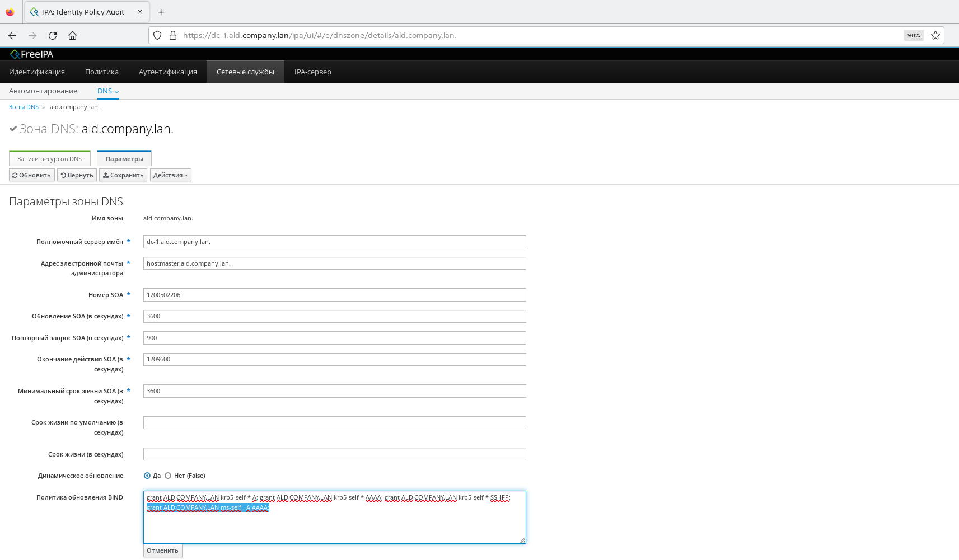Open the Политика menu
The width and height of the screenshot is (959, 560).
coord(102,72)
